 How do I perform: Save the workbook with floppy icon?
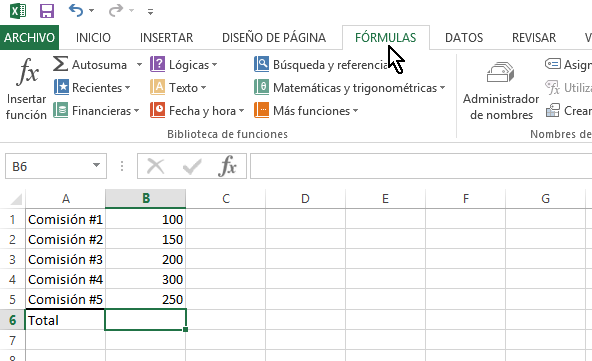(47, 11)
